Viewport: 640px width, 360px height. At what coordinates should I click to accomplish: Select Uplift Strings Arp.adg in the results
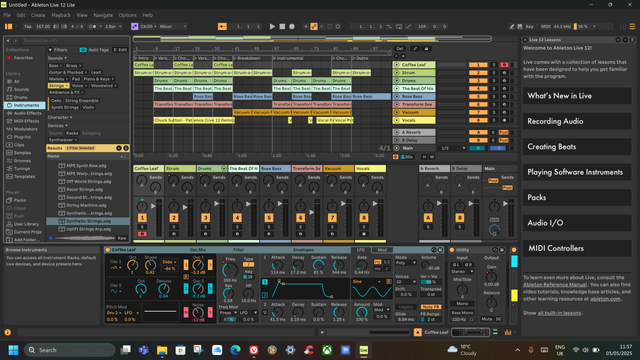pyautogui.click(x=89, y=229)
